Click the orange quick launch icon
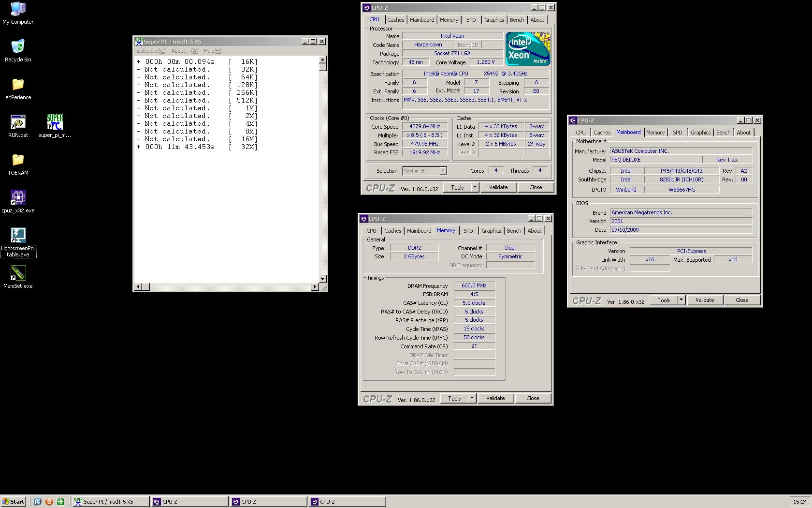Image resolution: width=812 pixels, height=508 pixels. tap(49, 502)
